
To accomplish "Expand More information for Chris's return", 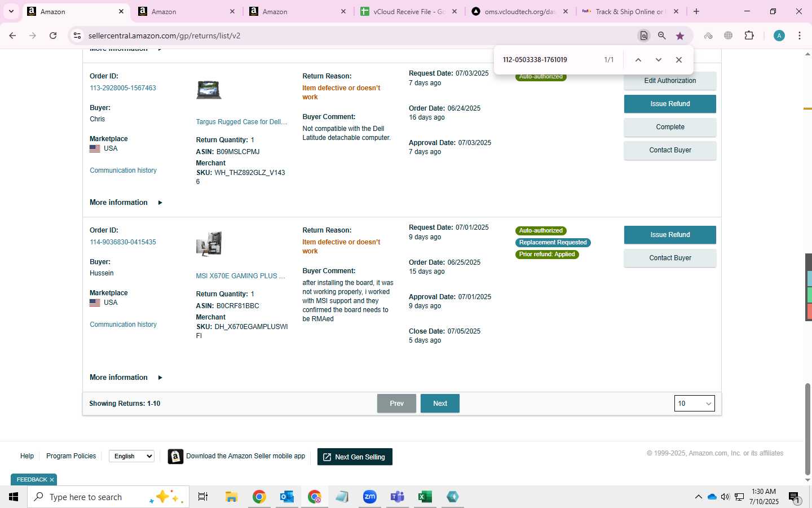I will coord(126,203).
